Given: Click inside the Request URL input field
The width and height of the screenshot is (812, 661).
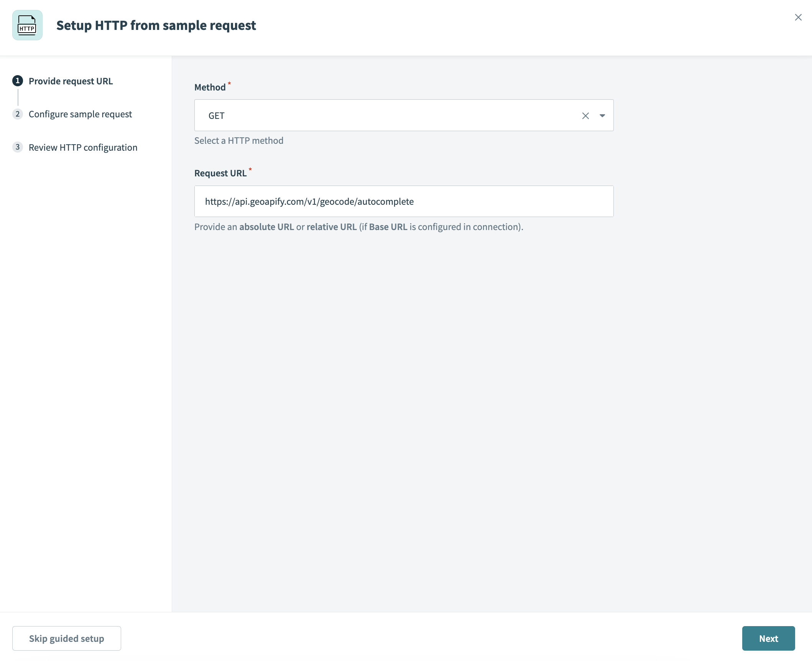Looking at the screenshot, I should (x=403, y=201).
